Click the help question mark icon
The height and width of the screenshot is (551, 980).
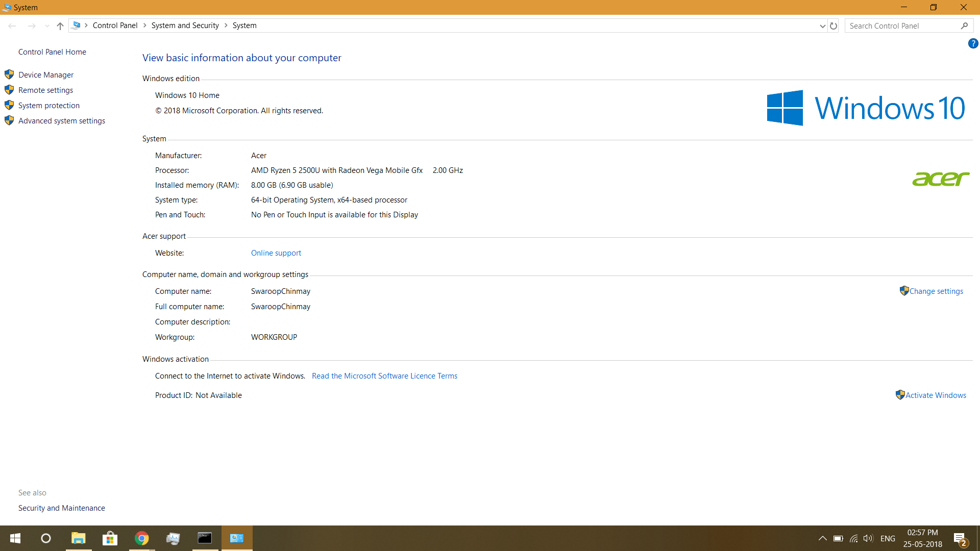pyautogui.click(x=973, y=44)
